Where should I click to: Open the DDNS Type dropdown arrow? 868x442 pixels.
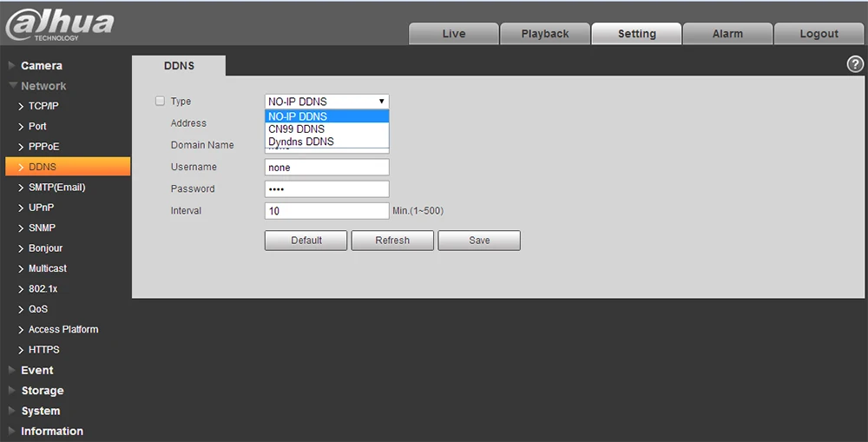point(381,102)
